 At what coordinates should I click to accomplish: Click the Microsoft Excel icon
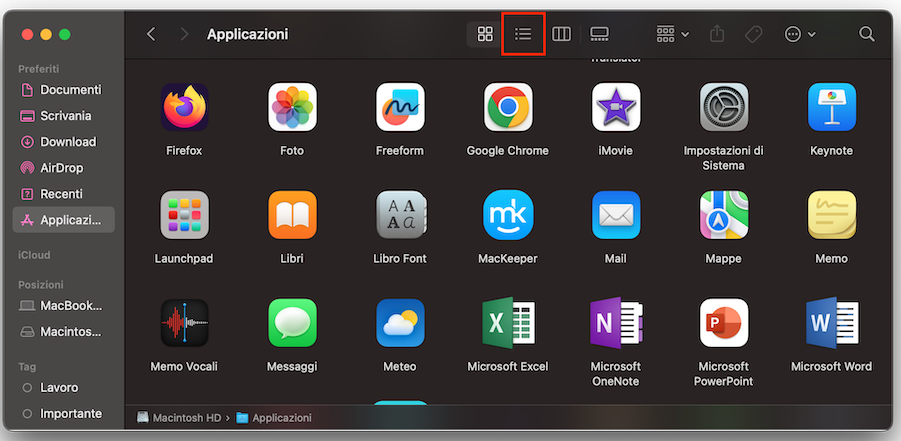508,323
